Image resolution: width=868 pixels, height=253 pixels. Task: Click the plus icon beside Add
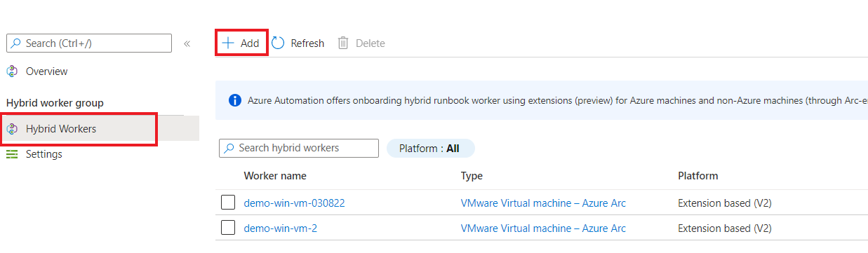click(227, 43)
